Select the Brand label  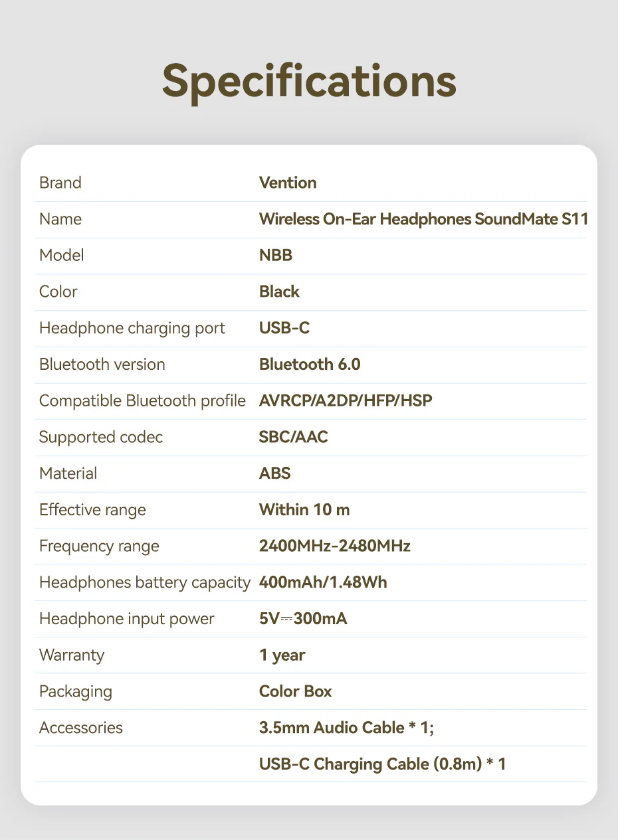60,183
